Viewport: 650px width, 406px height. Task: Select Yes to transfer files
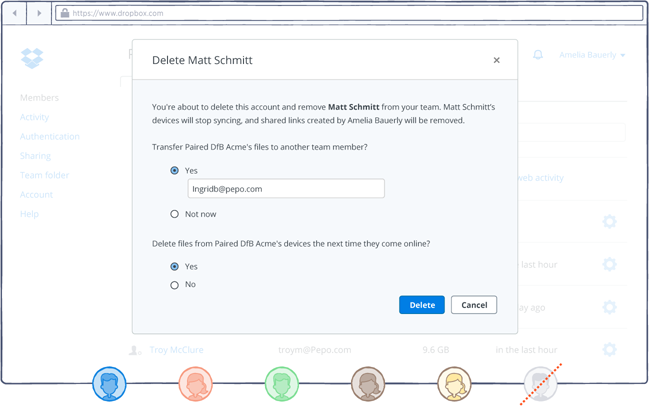pos(175,170)
